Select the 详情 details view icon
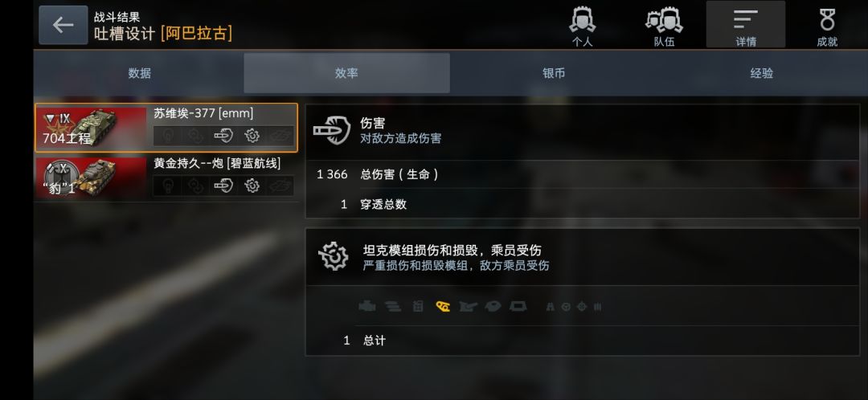 [x=745, y=24]
